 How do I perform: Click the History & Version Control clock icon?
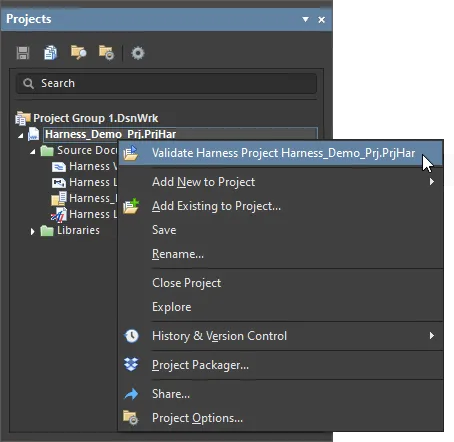pos(131,336)
